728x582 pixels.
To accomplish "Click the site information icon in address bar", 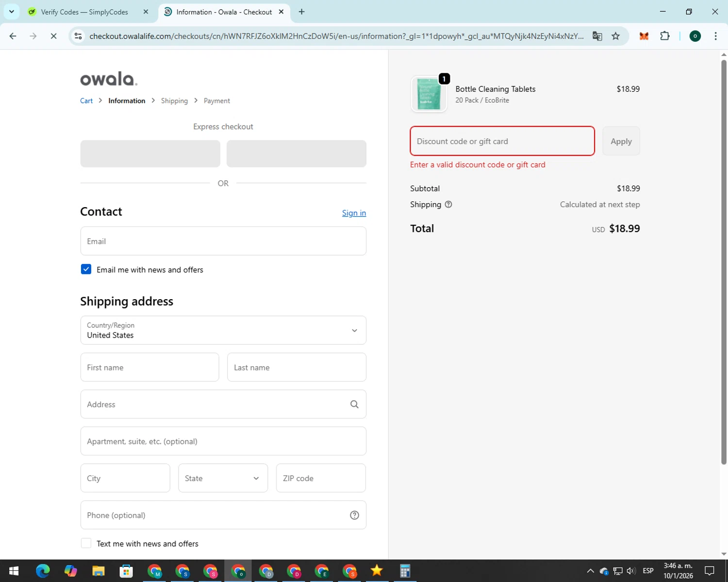I will point(78,36).
